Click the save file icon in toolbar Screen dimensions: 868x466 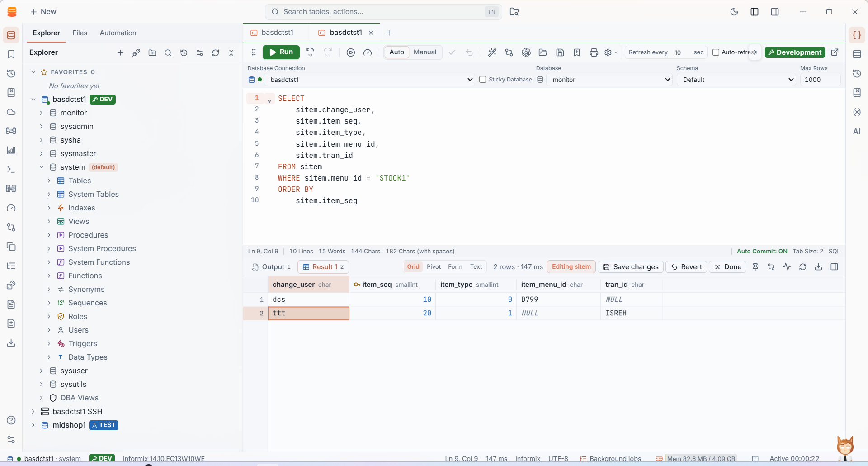(560, 52)
